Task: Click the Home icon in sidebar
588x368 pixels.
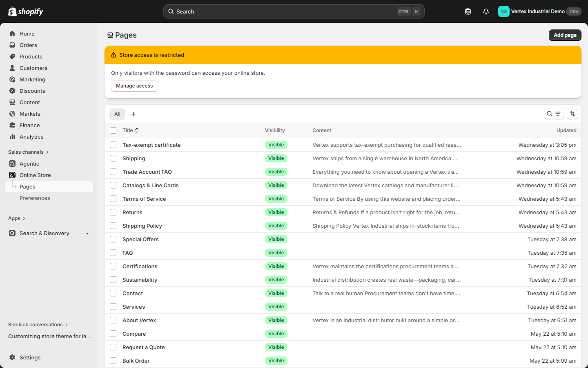Action: [12, 34]
